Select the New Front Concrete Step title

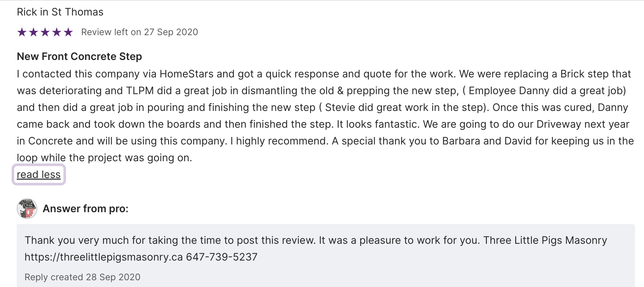click(x=80, y=56)
